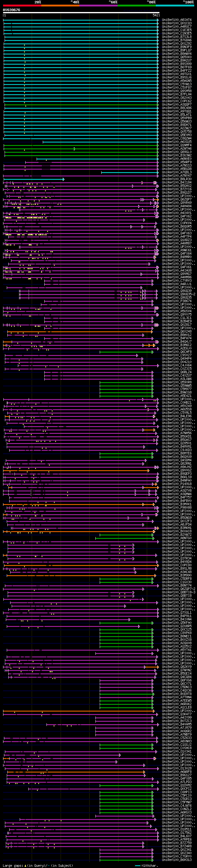This screenshot has width=197, height=868.
Task: Click the UniRef100_B8LR30 label
Action: pyautogui.click(x=176, y=179)
